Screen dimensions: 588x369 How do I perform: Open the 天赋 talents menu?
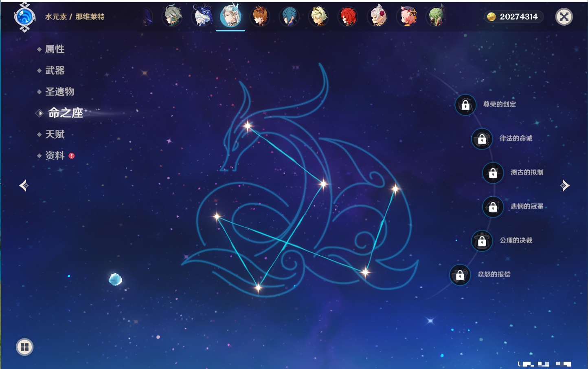pos(55,134)
